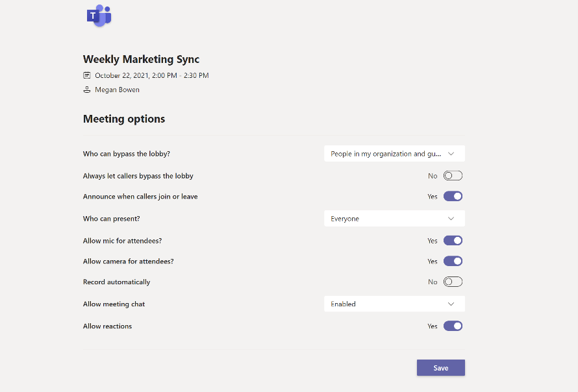Turn off Announce when callers join or leave
The height and width of the screenshot is (392, 578).
(x=453, y=196)
